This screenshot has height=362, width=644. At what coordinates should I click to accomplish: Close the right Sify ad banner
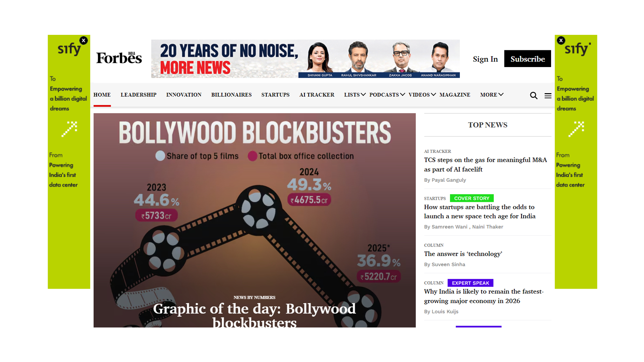561,41
